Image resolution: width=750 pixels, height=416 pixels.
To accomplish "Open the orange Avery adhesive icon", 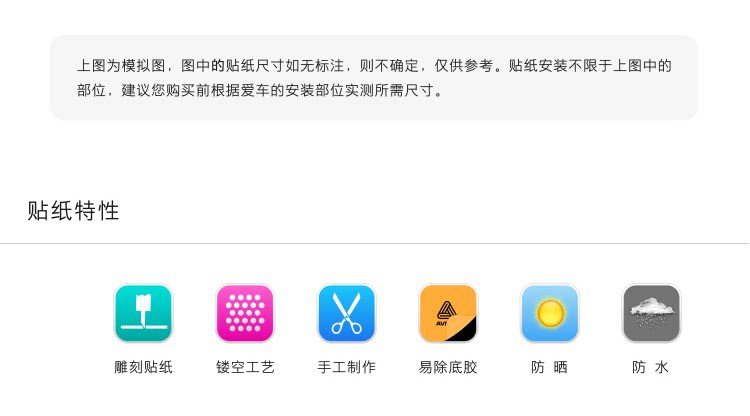I will tap(448, 313).
